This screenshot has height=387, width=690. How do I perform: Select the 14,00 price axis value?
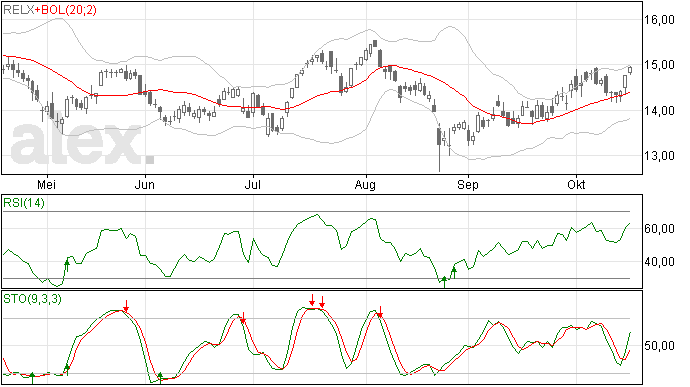pos(659,111)
